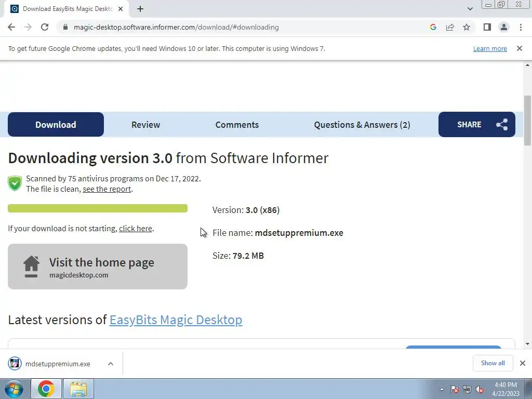Click the scrollbar up arrow
Viewport: 532px width, 399px height.
tap(527, 65)
